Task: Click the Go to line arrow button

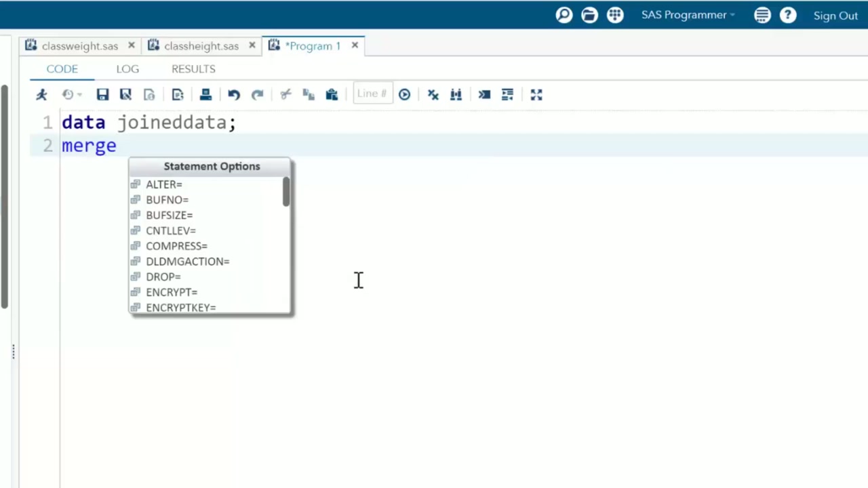Action: pyautogui.click(x=404, y=95)
